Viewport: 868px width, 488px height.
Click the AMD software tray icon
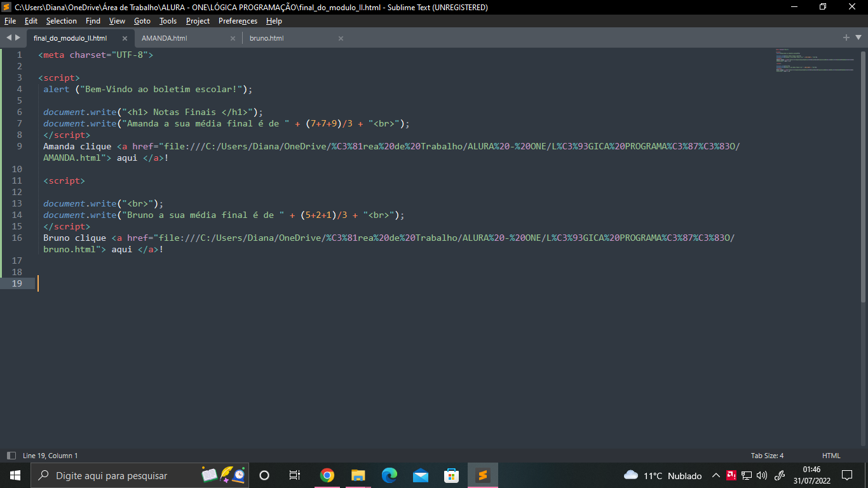731,475
